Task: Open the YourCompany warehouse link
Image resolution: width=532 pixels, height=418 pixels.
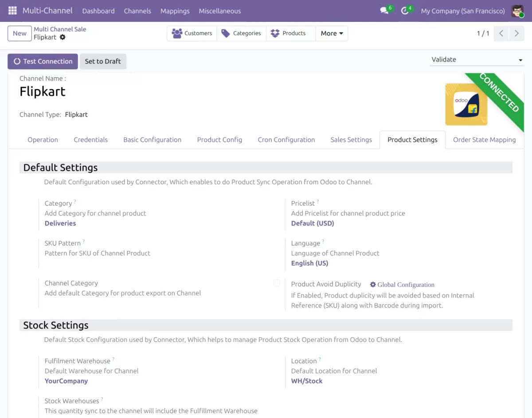Action: click(x=66, y=381)
